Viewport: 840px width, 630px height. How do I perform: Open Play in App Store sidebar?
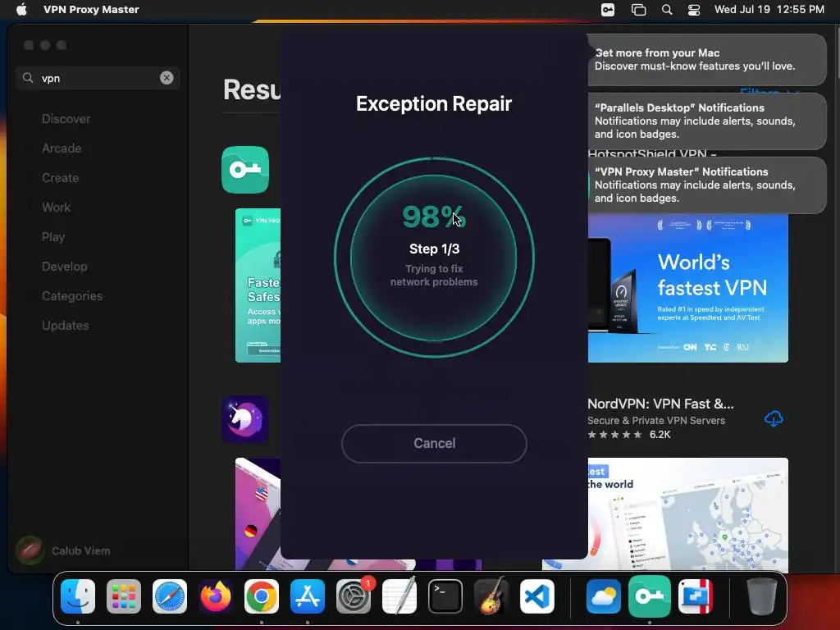(53, 237)
